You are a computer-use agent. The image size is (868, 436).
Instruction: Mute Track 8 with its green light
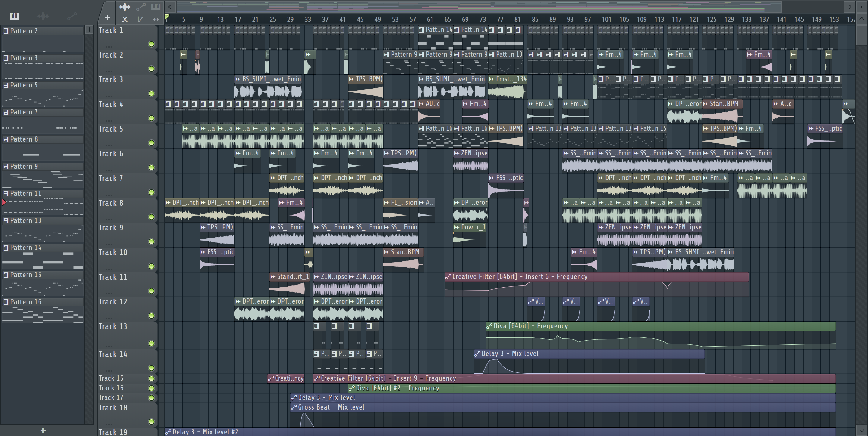(x=151, y=217)
